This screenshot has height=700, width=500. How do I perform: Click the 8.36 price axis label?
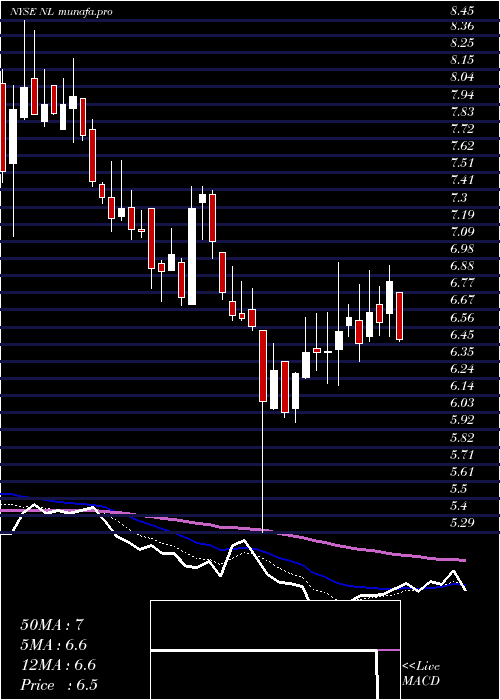(462, 26)
